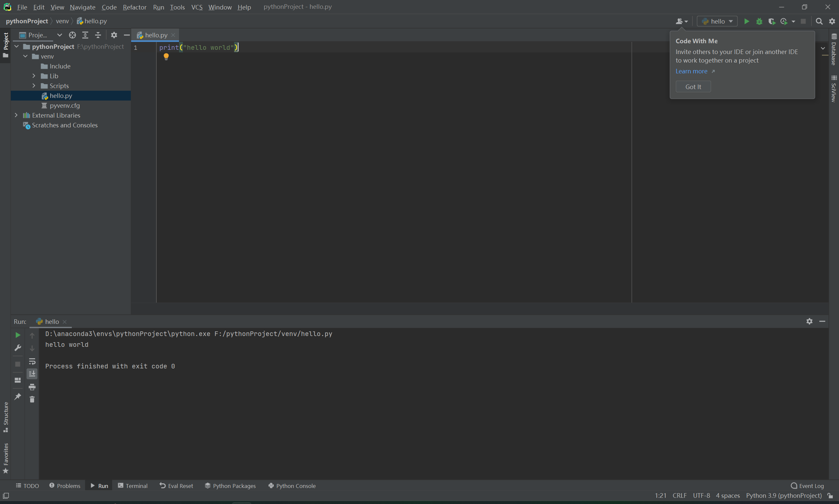839x504 pixels.
Task: Toggle scroll to end in Run console
Action: (x=32, y=374)
